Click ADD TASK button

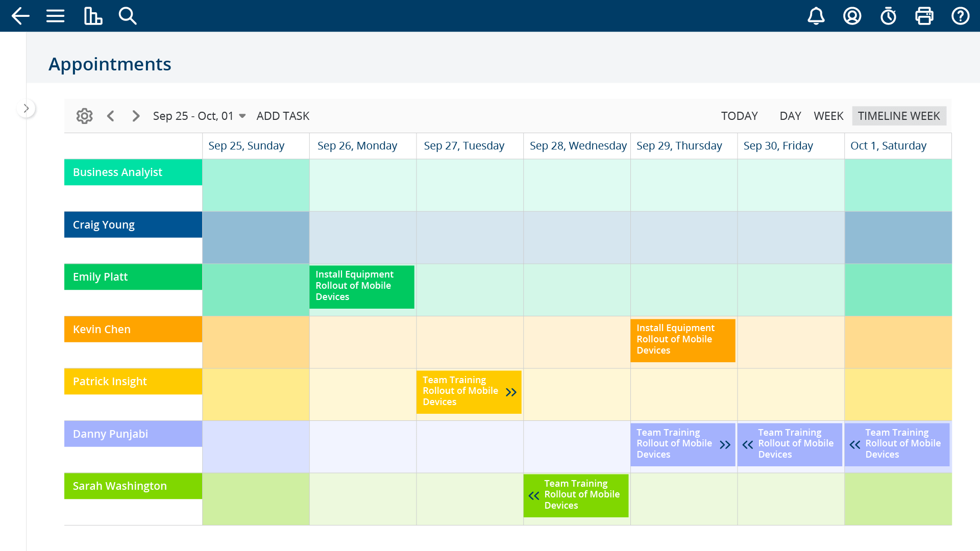(x=283, y=116)
